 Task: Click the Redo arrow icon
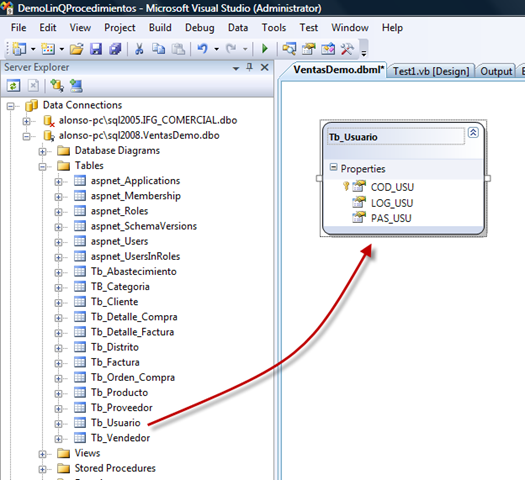231,49
